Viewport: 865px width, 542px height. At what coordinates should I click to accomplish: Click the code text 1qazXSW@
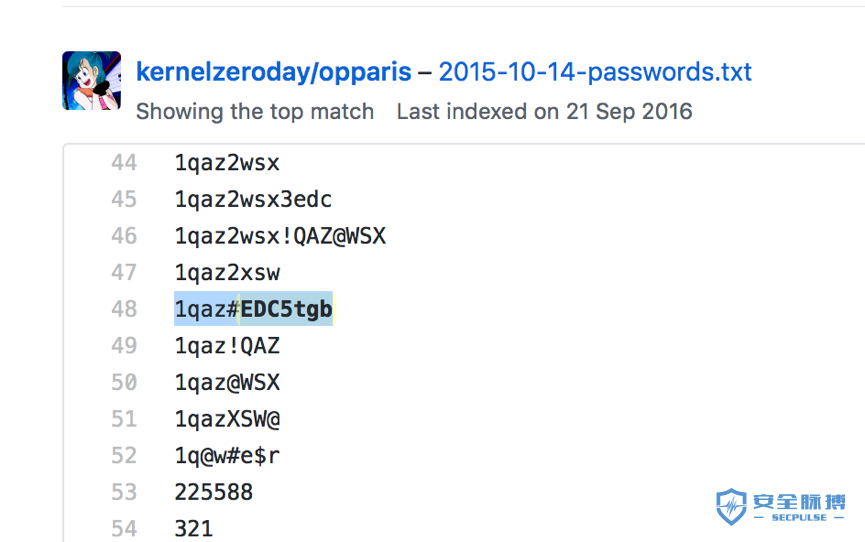pyautogui.click(x=227, y=419)
